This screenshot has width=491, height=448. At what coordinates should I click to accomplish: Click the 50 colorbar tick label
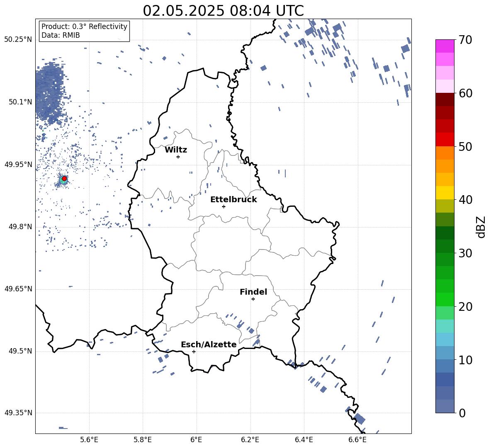tap(465, 146)
